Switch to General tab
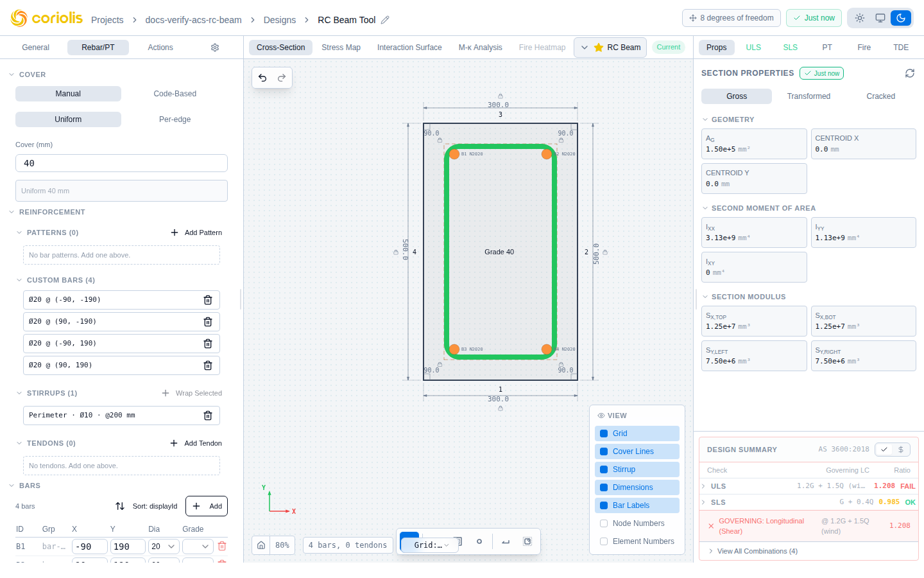Screen dimensions: 924x578 point(36,48)
